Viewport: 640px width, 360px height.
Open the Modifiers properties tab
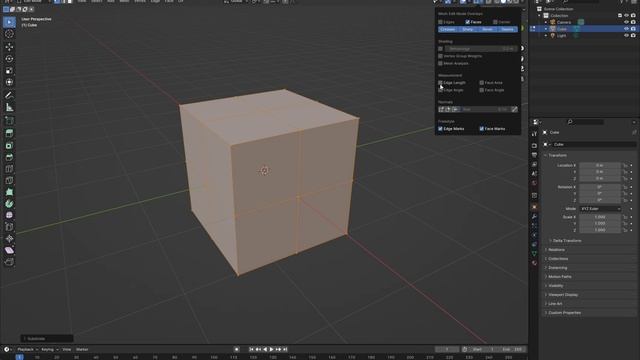point(534,216)
